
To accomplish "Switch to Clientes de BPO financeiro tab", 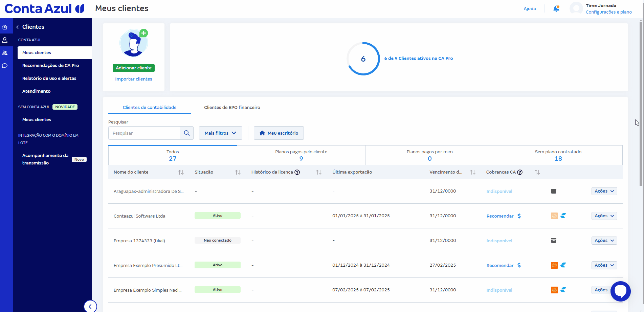I will pos(232,107).
